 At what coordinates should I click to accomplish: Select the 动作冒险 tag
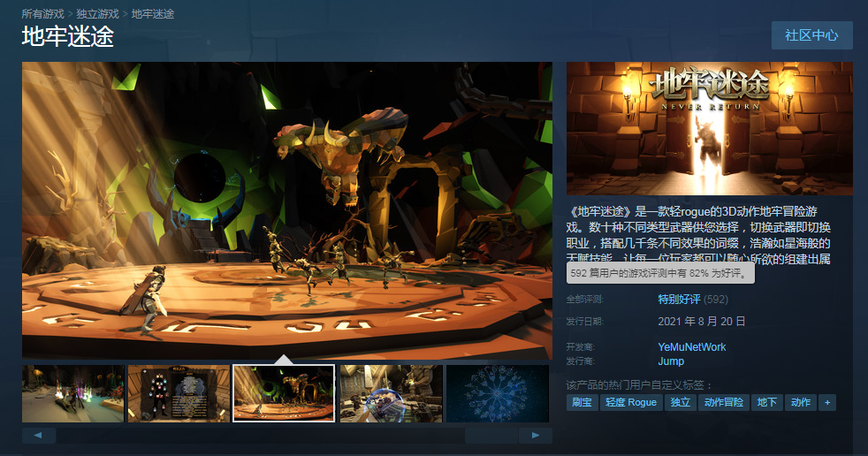724,402
